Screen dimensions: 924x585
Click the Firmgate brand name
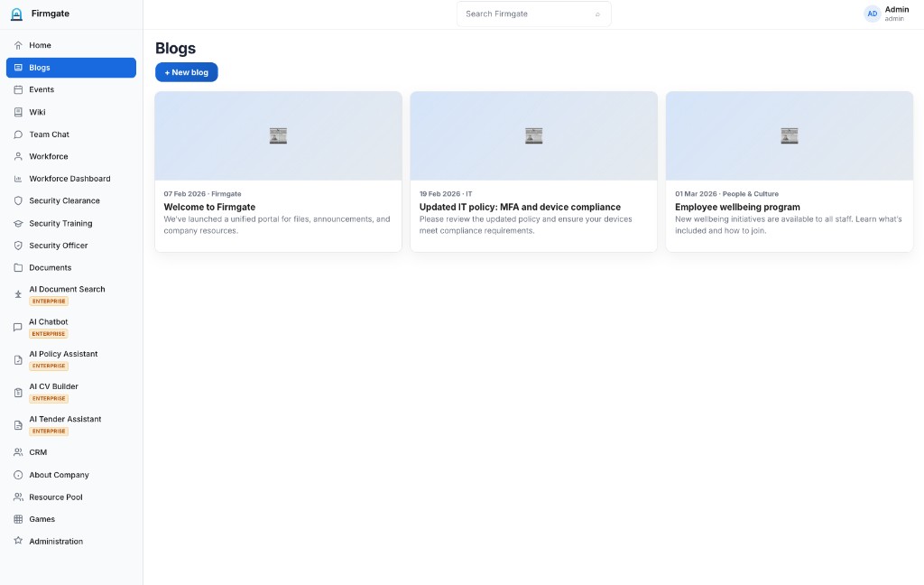tap(51, 14)
